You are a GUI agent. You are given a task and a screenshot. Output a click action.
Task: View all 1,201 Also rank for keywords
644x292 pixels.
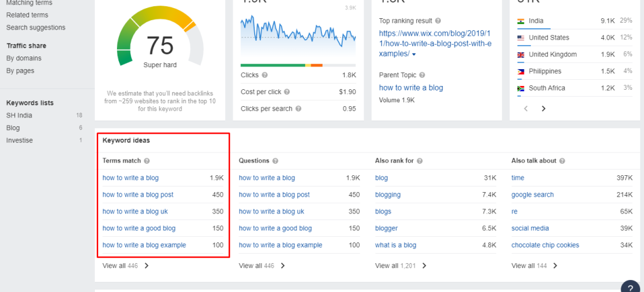click(401, 266)
